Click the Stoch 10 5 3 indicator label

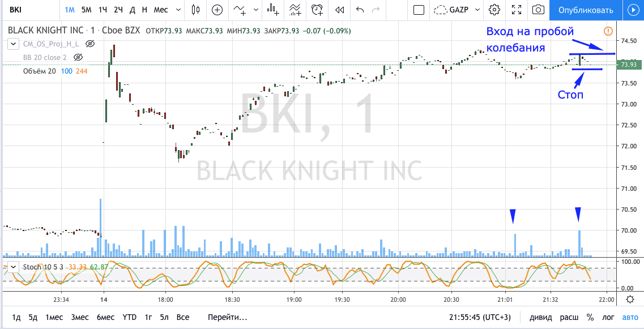[44, 267]
